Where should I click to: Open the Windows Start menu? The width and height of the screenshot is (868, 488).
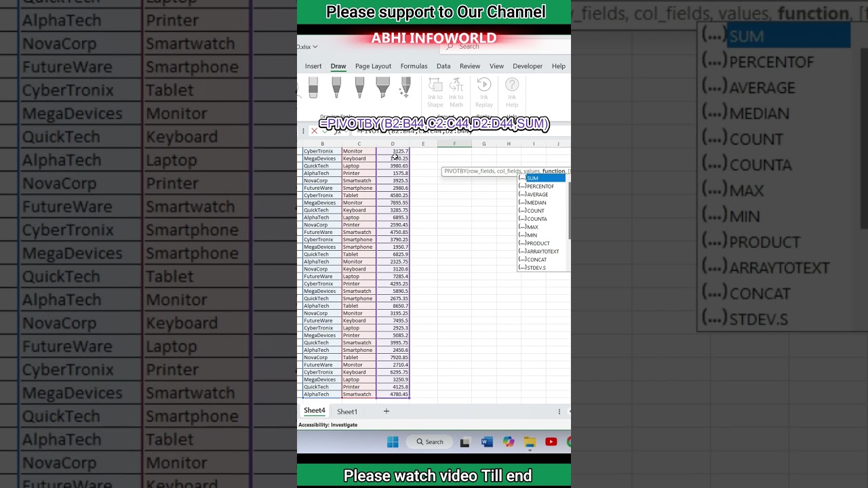click(x=393, y=442)
